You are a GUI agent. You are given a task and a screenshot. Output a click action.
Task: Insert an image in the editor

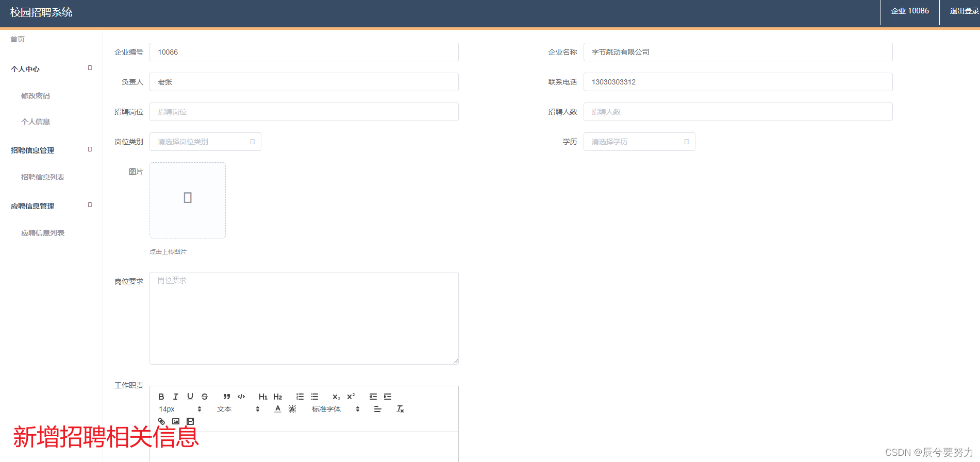(x=176, y=421)
